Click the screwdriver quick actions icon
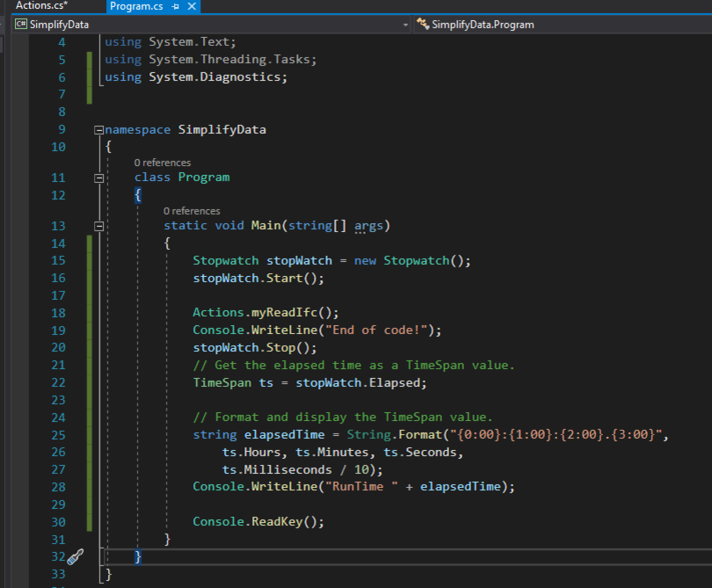The height and width of the screenshot is (588, 712). click(76, 556)
